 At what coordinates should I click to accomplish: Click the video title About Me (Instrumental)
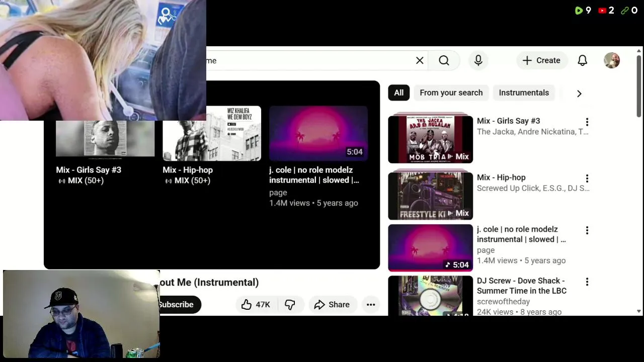point(209,283)
